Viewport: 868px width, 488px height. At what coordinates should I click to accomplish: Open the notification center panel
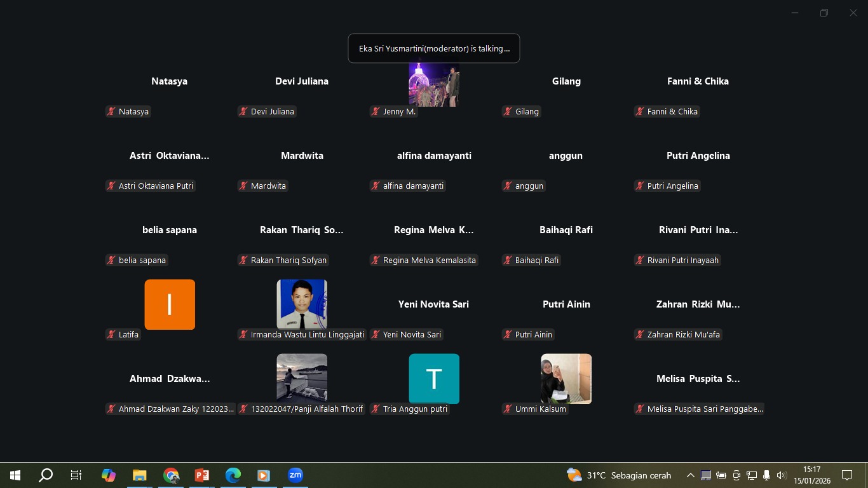(847, 475)
